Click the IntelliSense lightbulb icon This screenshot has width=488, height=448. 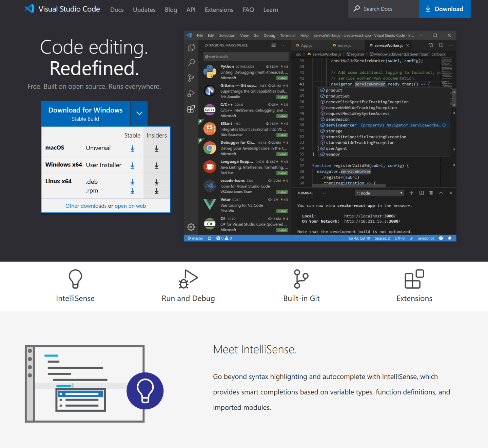point(75,279)
